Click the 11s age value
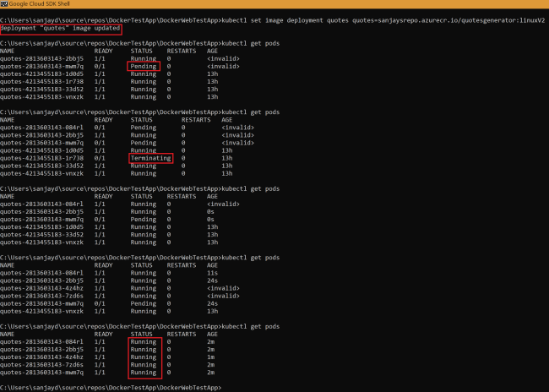Viewport: 549px width, 392px height. click(x=211, y=274)
